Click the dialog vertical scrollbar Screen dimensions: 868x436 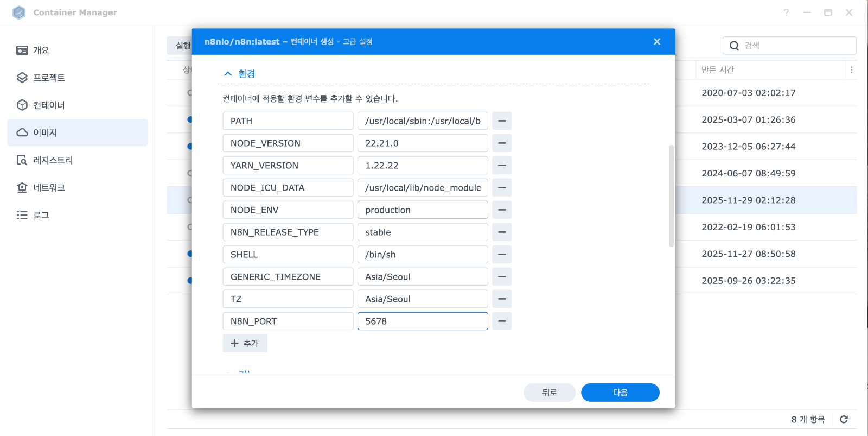[671, 196]
